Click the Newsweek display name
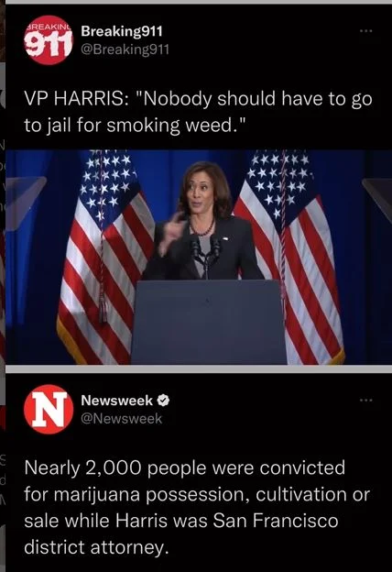The height and width of the screenshot is (572, 392). tap(116, 401)
